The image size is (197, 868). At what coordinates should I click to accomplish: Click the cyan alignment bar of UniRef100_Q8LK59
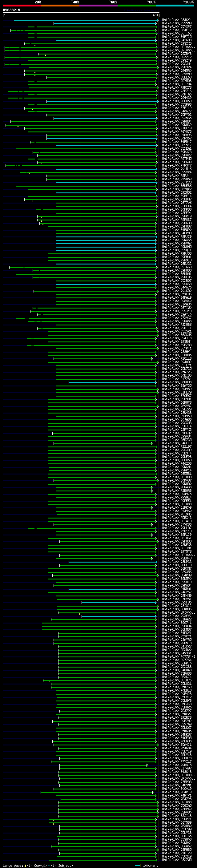[x=102, y=101]
